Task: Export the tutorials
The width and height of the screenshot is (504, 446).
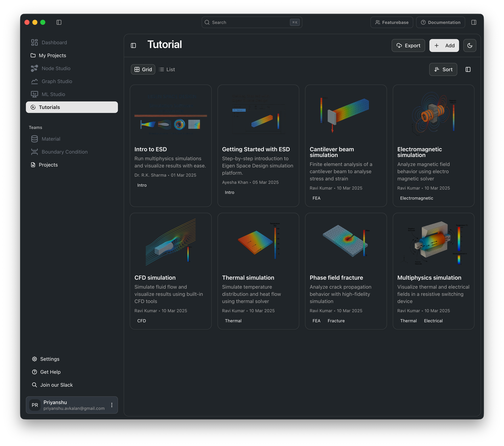Action: click(x=408, y=46)
